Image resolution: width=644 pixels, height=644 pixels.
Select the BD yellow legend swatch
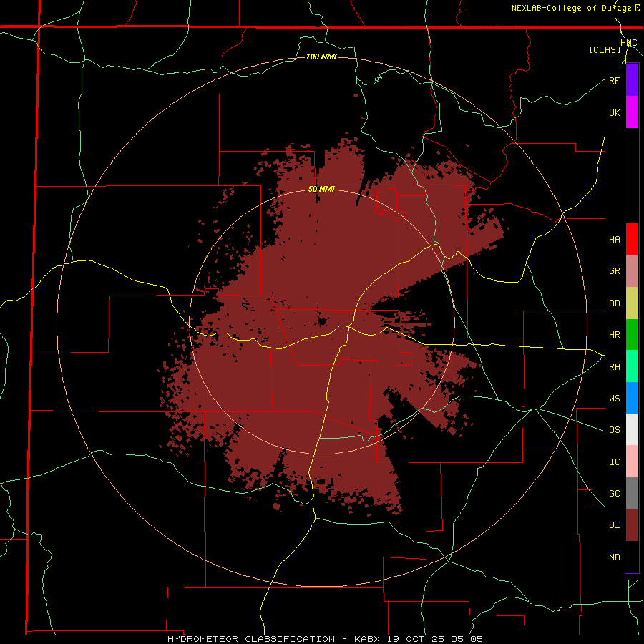coord(632,303)
